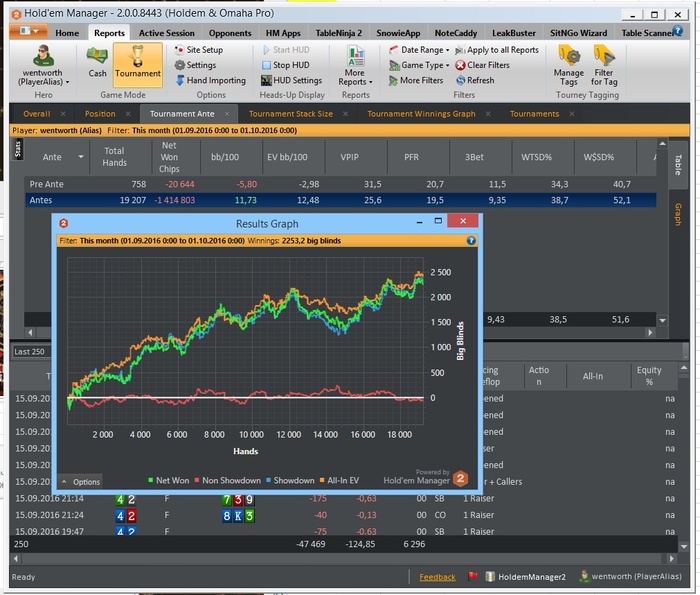Click the Feedback link
Screen dimensions: 700x595
point(437,577)
